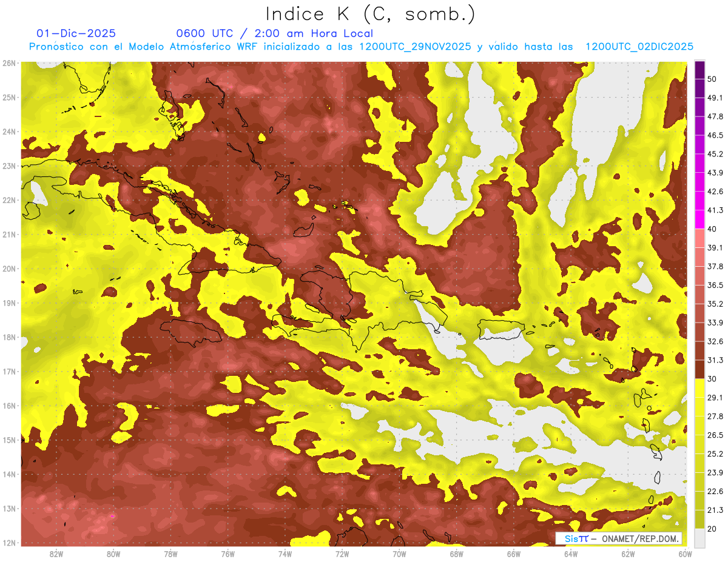
Task: Select the "45.2" color scale value
Action: 715,154
